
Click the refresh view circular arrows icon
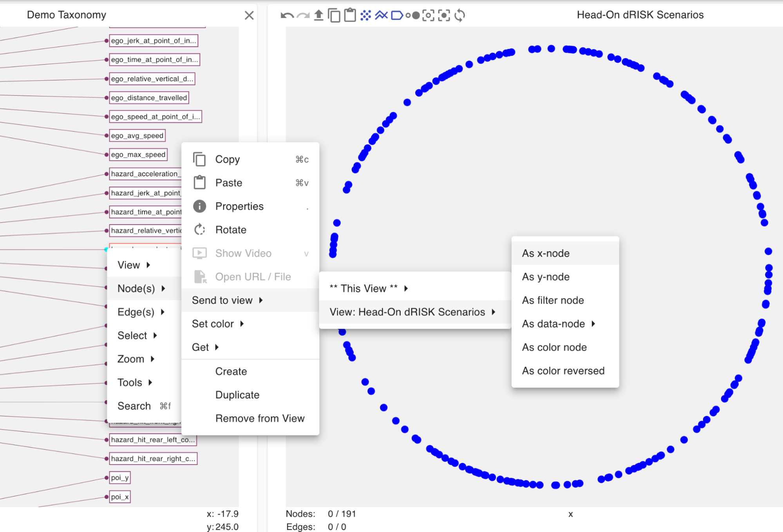coord(460,15)
